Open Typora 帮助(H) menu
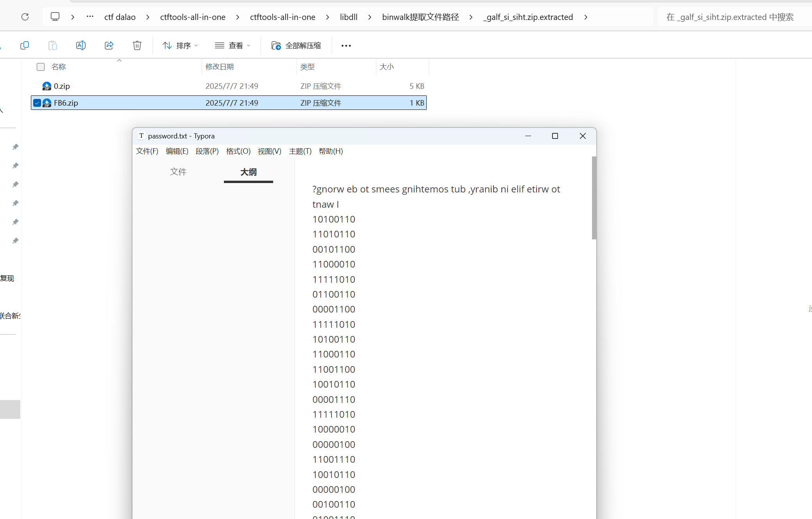The image size is (812, 519). 331,151
